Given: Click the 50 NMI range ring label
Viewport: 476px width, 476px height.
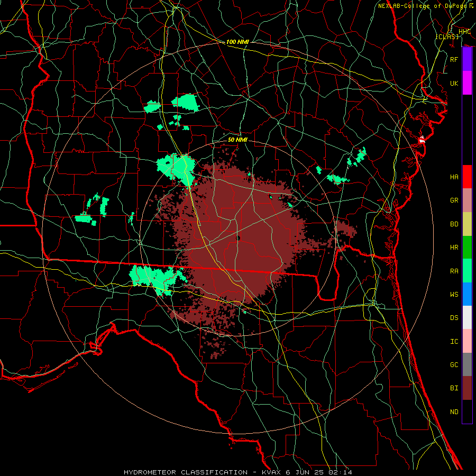Looking at the screenshot, I should point(237,140).
